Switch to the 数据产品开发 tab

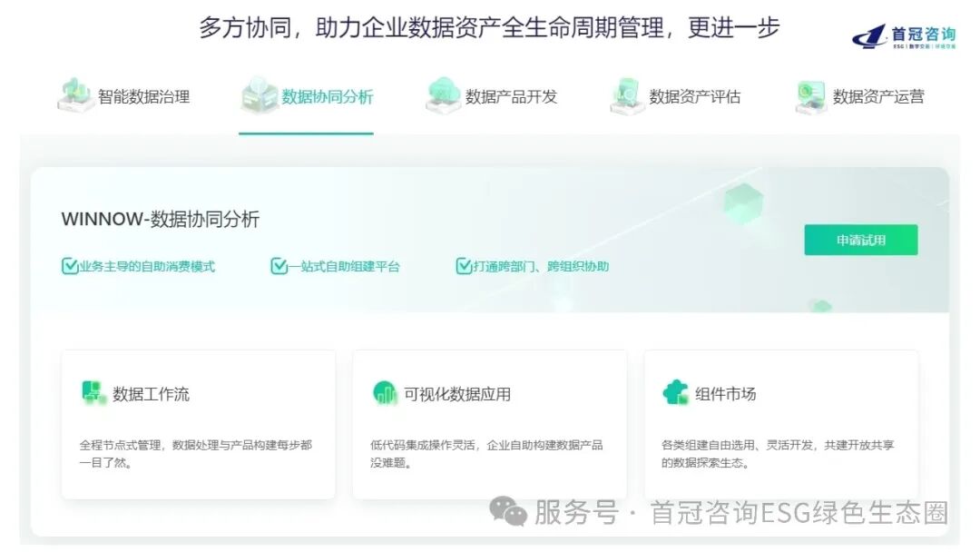(x=491, y=95)
